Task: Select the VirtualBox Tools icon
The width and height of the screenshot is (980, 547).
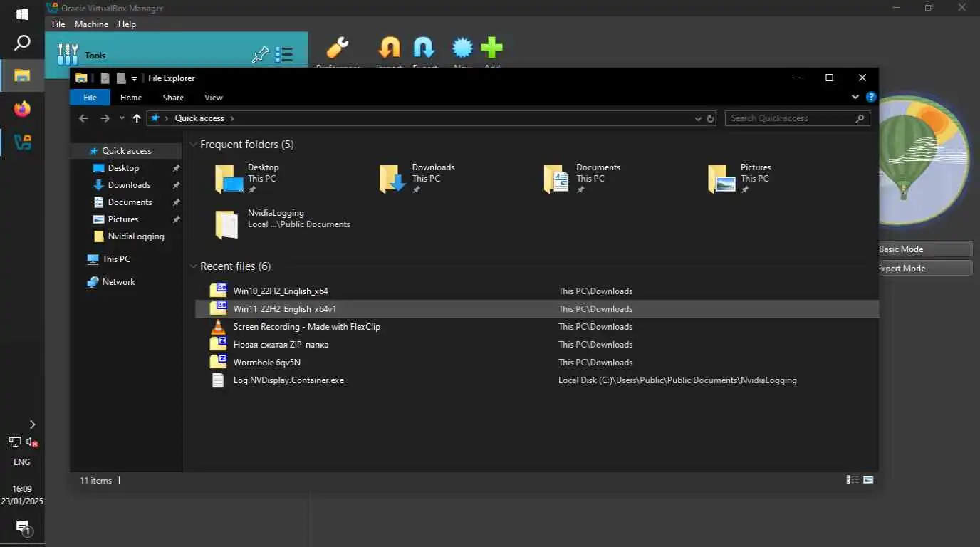Action: click(x=68, y=55)
